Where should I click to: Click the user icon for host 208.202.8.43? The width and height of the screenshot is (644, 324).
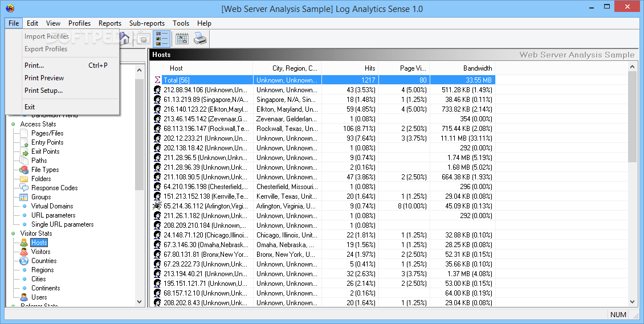(157, 303)
